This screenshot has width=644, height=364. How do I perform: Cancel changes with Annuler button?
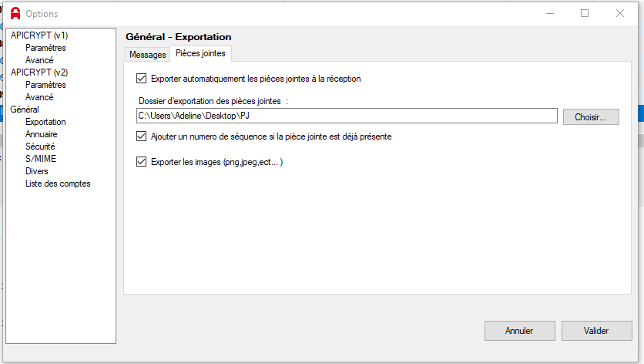click(x=519, y=331)
